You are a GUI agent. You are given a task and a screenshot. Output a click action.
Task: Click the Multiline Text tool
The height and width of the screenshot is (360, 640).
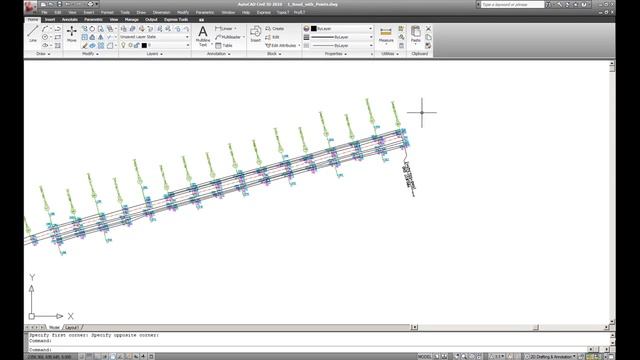(x=202, y=36)
